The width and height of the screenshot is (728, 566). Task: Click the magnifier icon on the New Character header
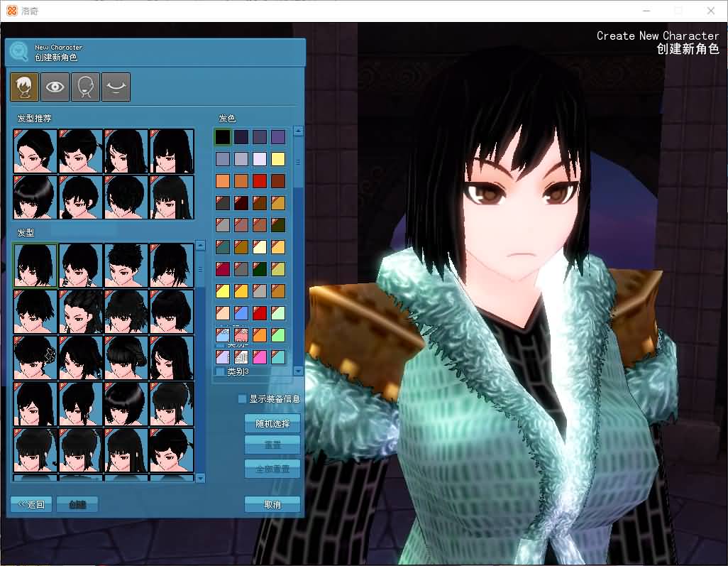pos(21,51)
